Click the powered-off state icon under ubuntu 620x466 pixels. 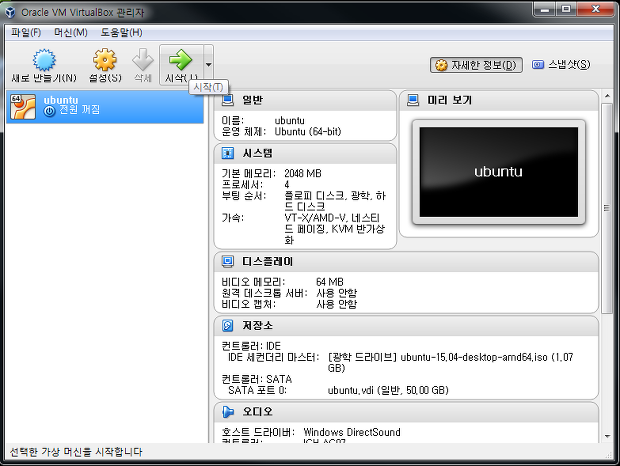[x=49, y=111]
